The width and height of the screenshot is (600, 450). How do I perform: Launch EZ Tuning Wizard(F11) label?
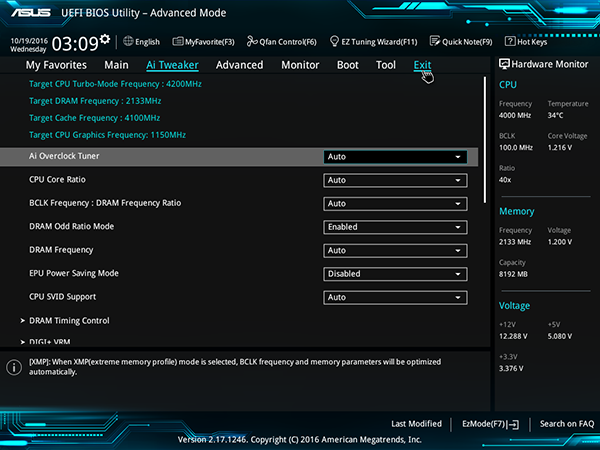pos(379,42)
